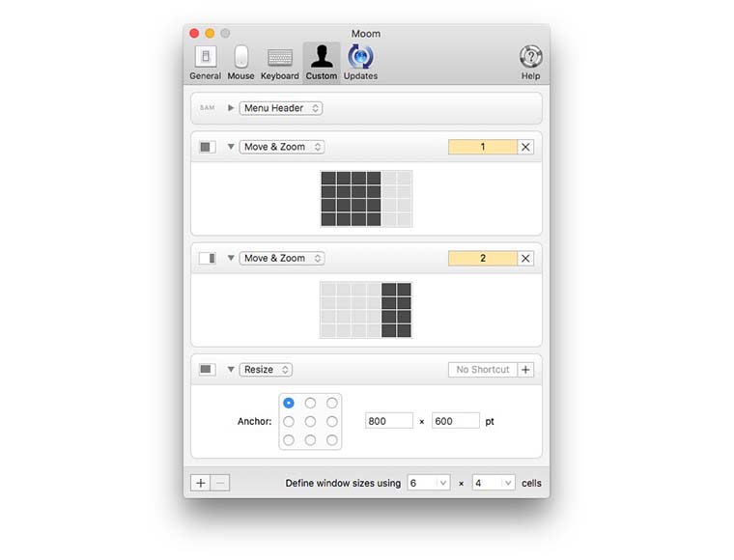This screenshot has height=560, width=734.
Task: Minimize the Moom window with yellow button
Action: tap(210, 33)
